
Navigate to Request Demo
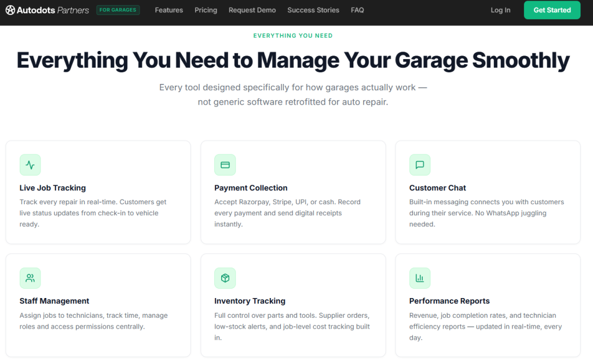252,10
